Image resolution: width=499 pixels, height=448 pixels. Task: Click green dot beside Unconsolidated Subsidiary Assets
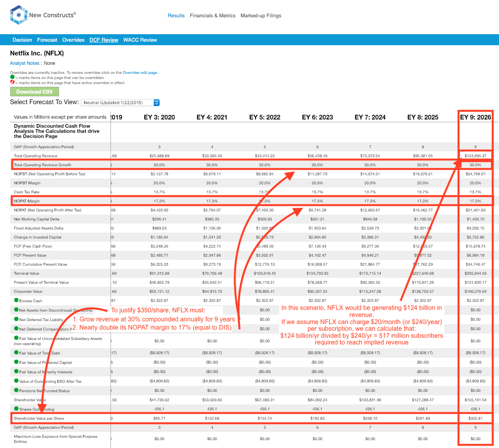[x=17, y=338]
